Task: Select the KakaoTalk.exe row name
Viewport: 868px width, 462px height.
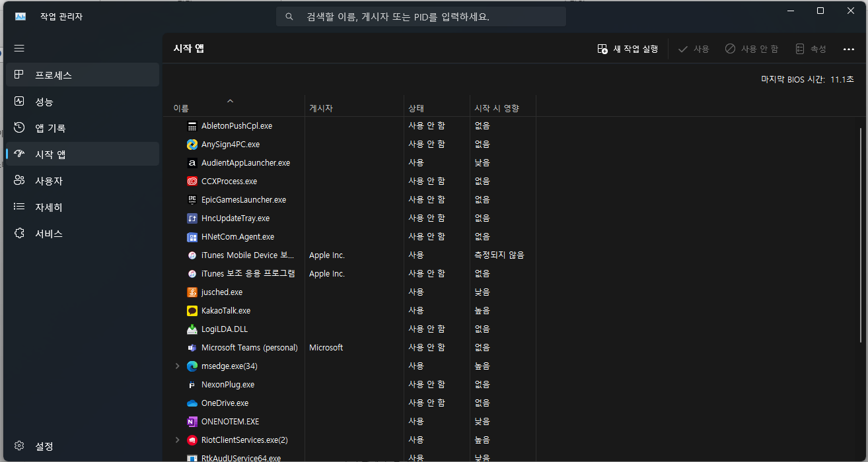Action: click(x=226, y=310)
